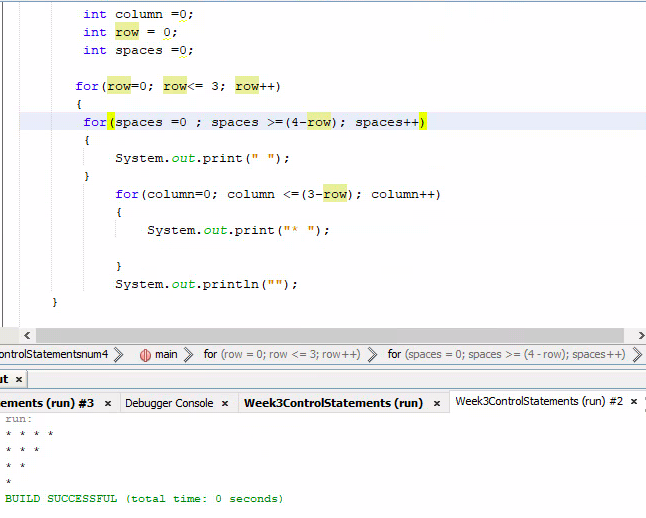Close the (run) #3 output tab
Viewport: 646px width, 518px height.
click(x=108, y=404)
